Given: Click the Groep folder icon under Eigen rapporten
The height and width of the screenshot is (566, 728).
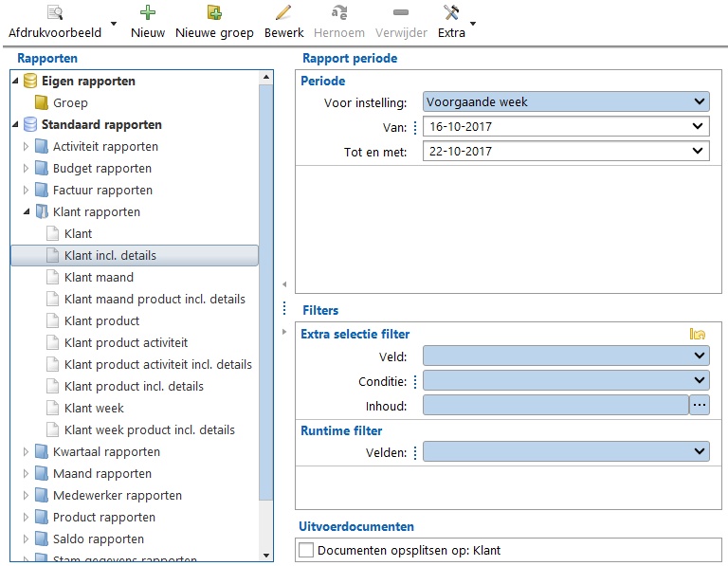Looking at the screenshot, I should point(41,102).
